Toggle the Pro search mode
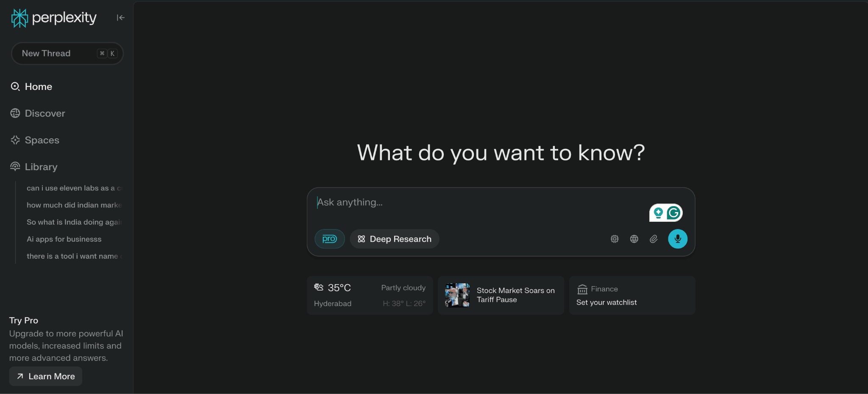 [329, 239]
